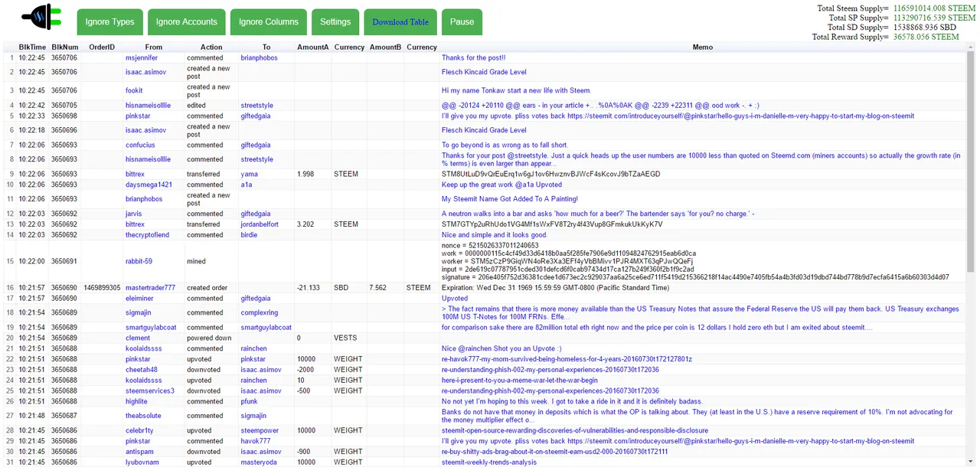Click the Total Reward Supply value
Image resolution: width=980 pixels, height=474 pixels.
click(926, 37)
